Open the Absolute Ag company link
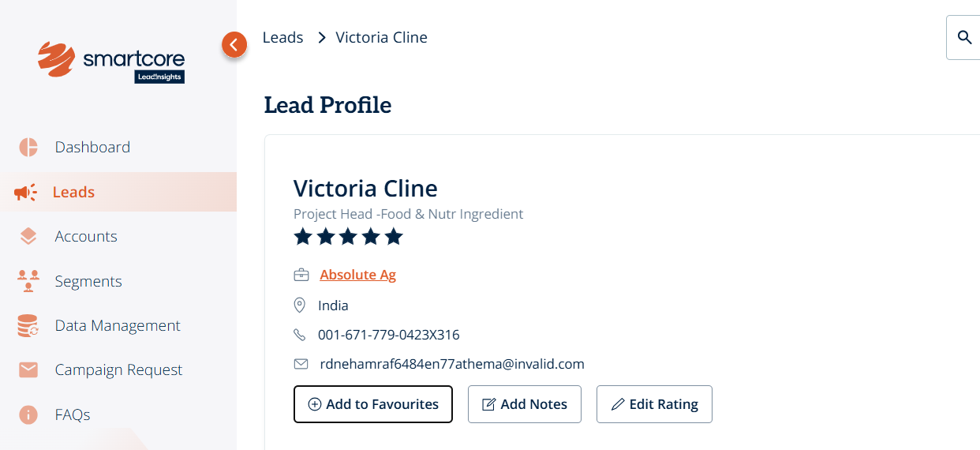 tap(357, 275)
